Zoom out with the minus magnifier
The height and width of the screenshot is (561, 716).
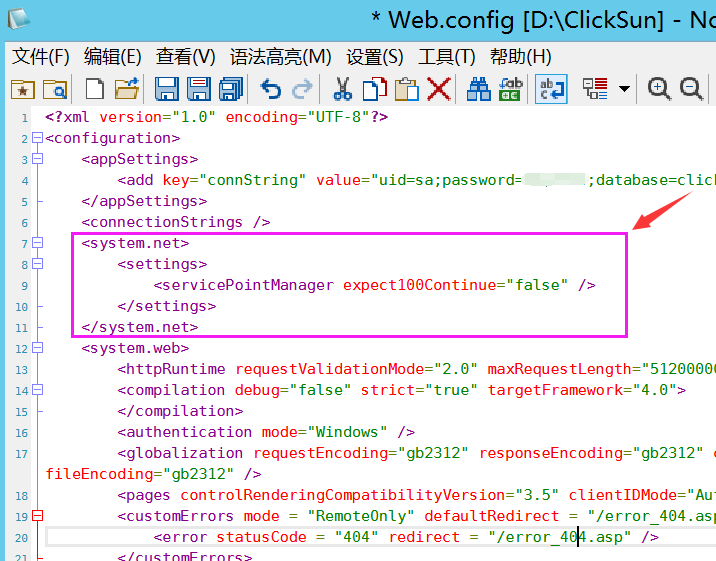691,89
